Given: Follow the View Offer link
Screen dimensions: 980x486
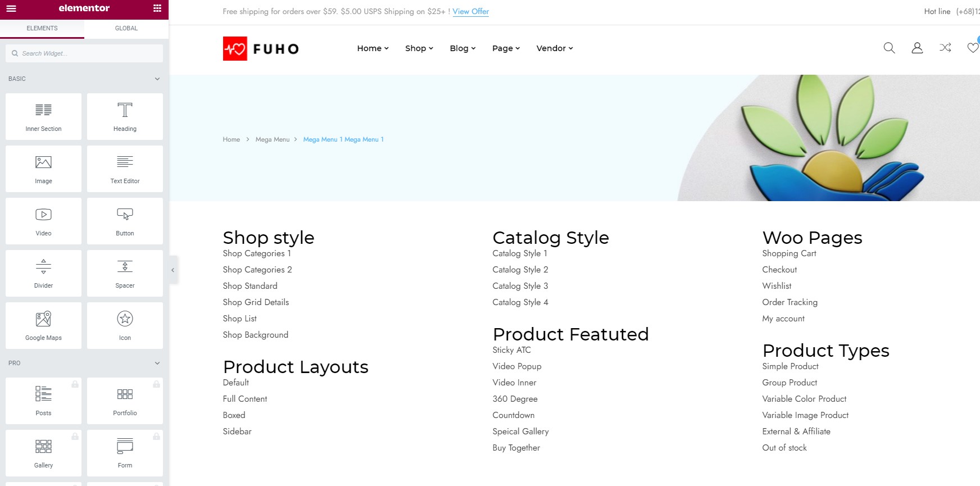Looking at the screenshot, I should 470,11.
